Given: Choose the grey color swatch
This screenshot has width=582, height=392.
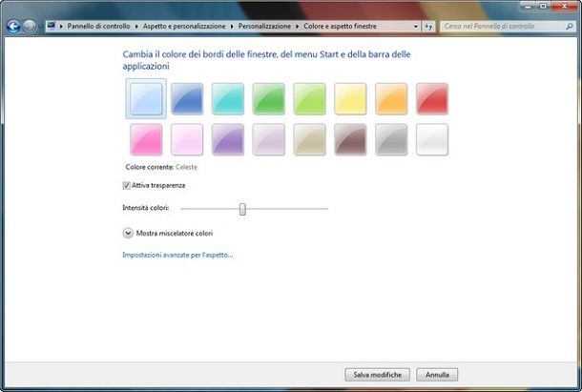Looking at the screenshot, I should (391, 139).
